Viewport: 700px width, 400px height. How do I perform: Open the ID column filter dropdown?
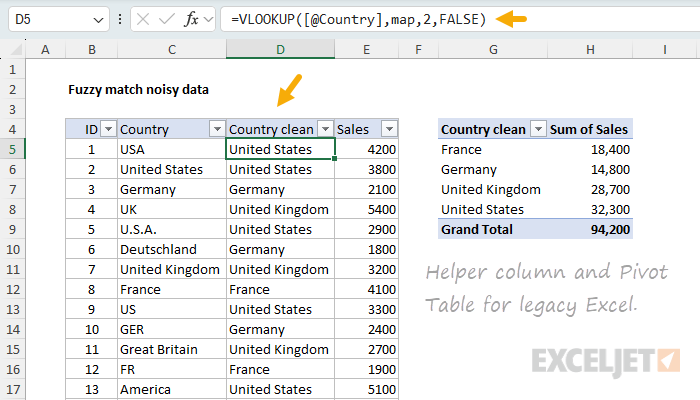[x=108, y=129]
